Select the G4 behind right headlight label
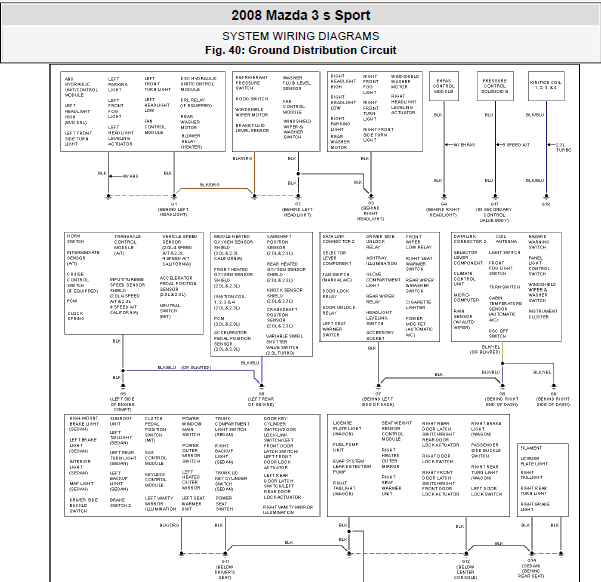Image resolution: width=601 pixels, height=582 pixels. (443, 210)
